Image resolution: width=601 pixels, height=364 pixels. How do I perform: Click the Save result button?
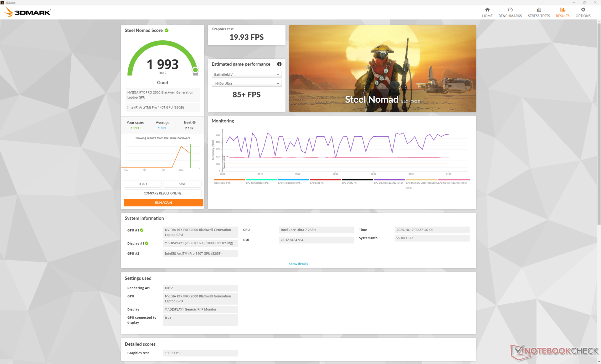[182, 184]
